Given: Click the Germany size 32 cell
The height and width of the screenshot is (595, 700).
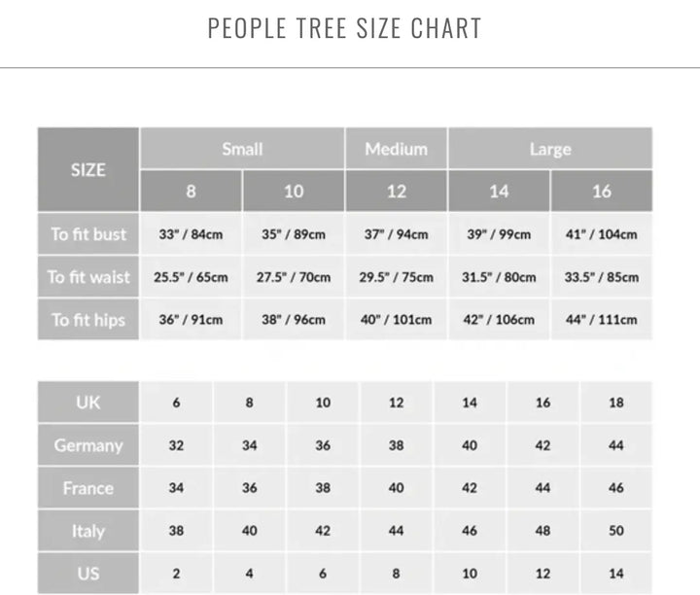Looking at the screenshot, I should [x=176, y=445].
